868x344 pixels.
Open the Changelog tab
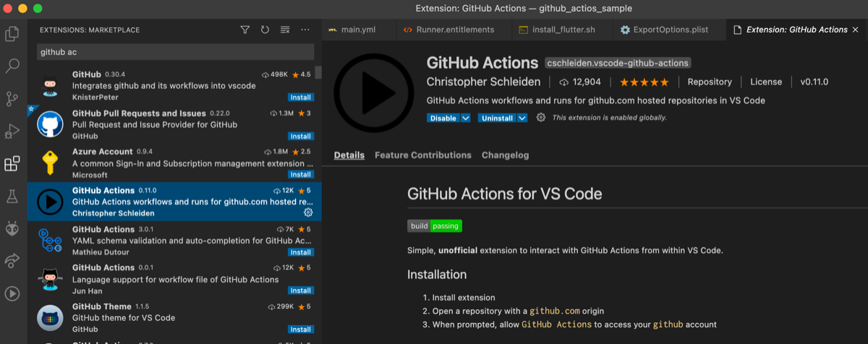click(x=506, y=155)
